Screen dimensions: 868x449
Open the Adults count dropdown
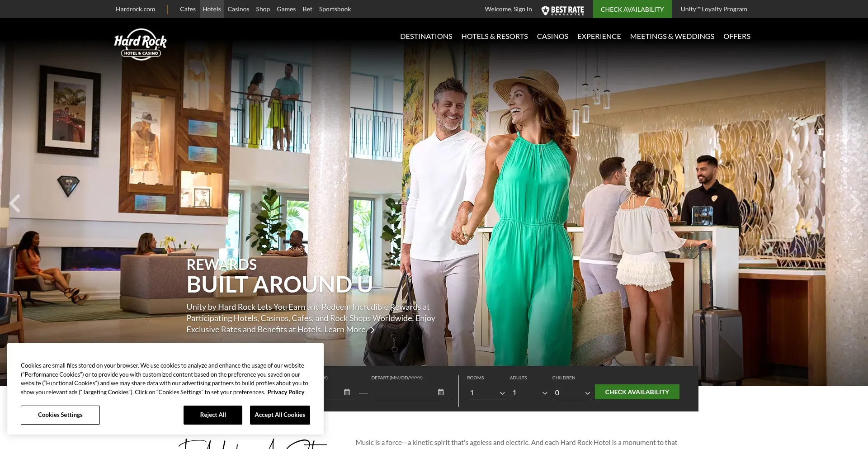coord(529,393)
